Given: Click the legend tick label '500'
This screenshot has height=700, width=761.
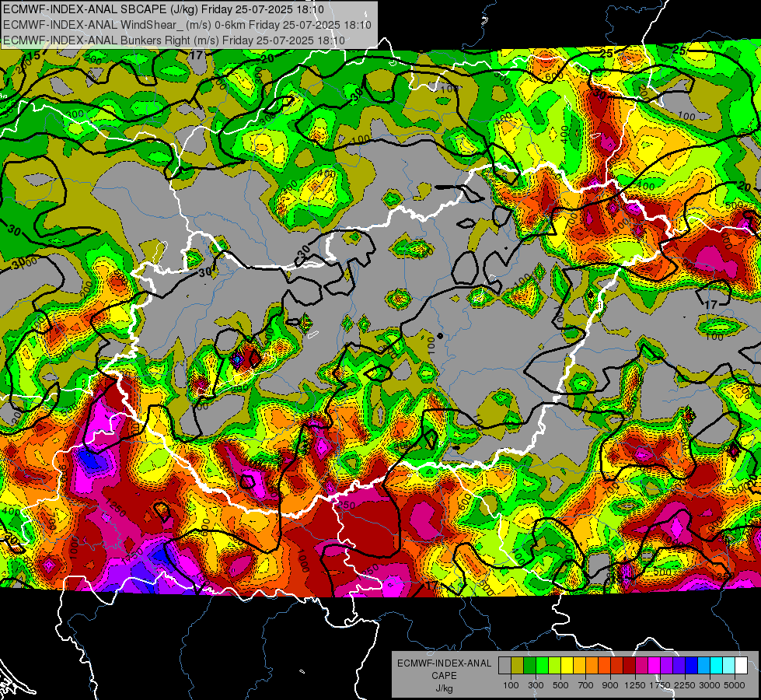Looking at the screenshot, I should pyautogui.click(x=560, y=685).
